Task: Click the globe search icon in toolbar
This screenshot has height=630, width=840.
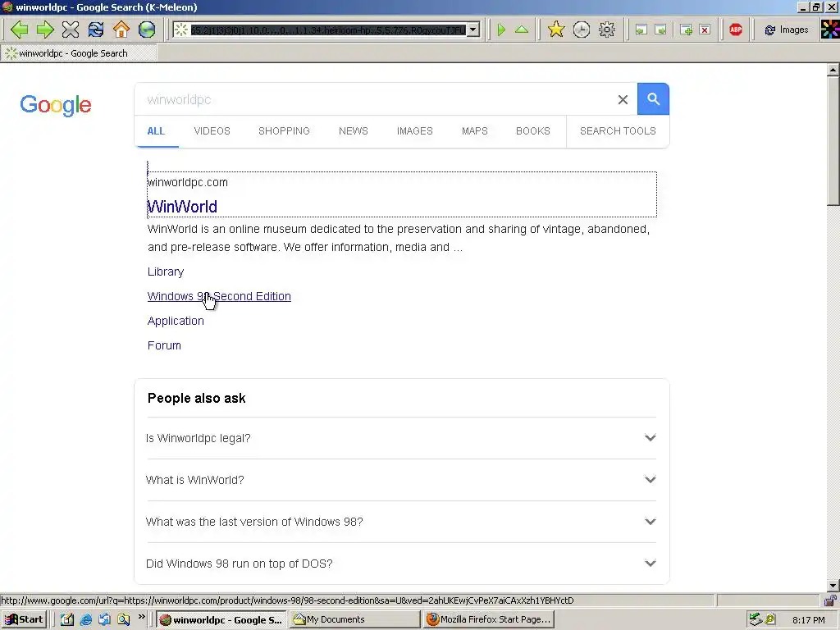Action: pos(147,30)
